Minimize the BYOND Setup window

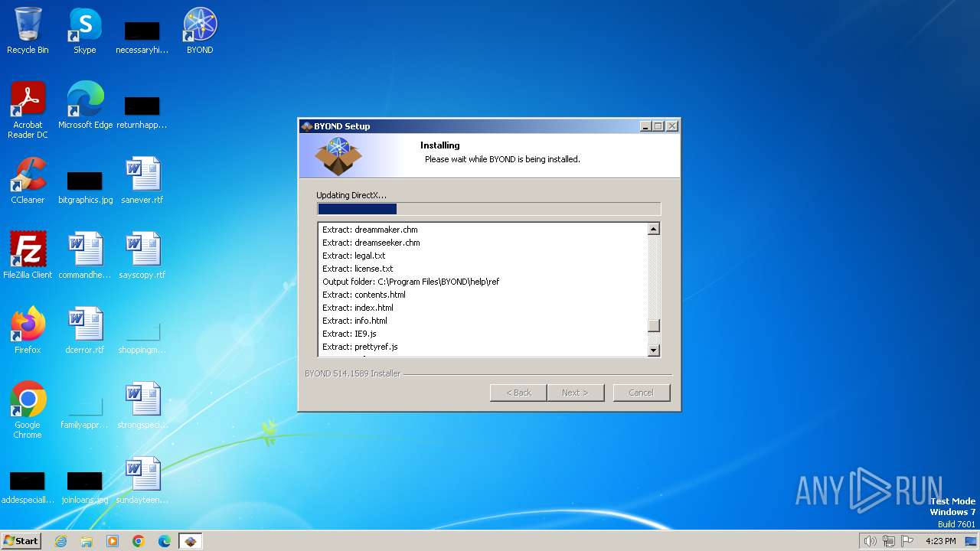pos(645,126)
